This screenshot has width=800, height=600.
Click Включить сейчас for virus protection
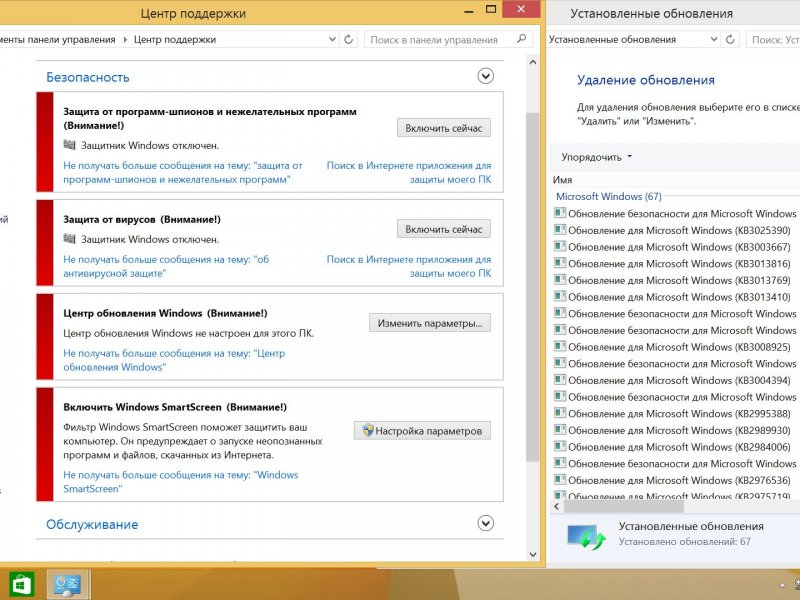pos(443,229)
